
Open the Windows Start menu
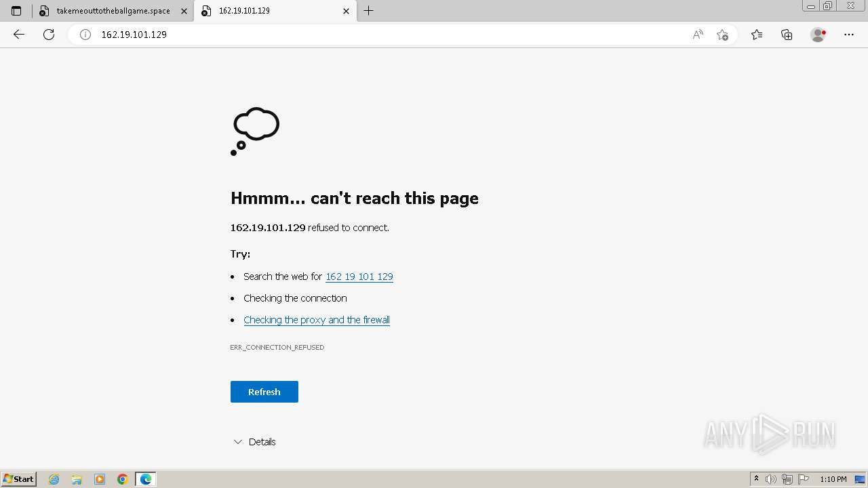[x=19, y=479]
